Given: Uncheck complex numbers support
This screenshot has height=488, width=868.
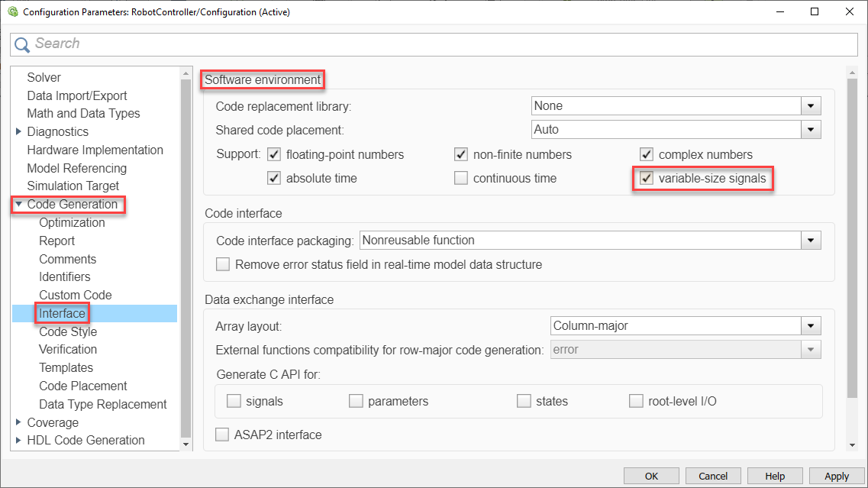Looking at the screenshot, I should (647, 155).
